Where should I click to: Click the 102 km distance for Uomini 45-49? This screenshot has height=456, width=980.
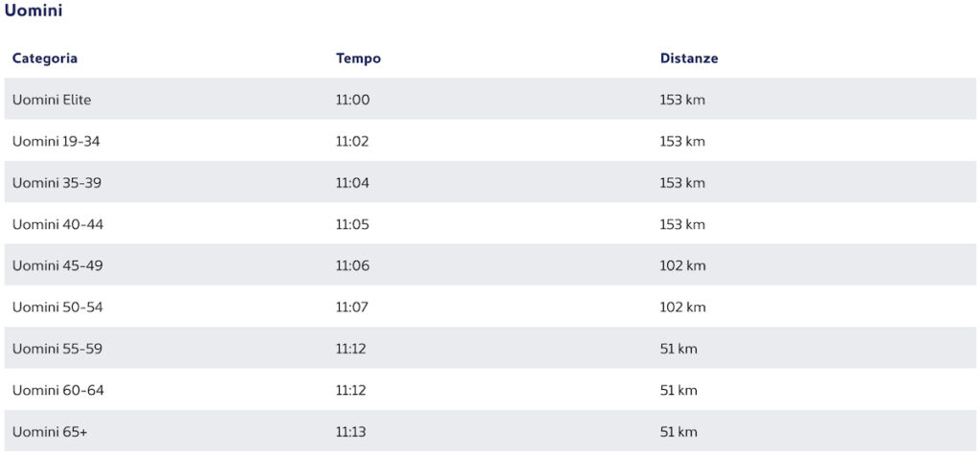pyautogui.click(x=682, y=266)
